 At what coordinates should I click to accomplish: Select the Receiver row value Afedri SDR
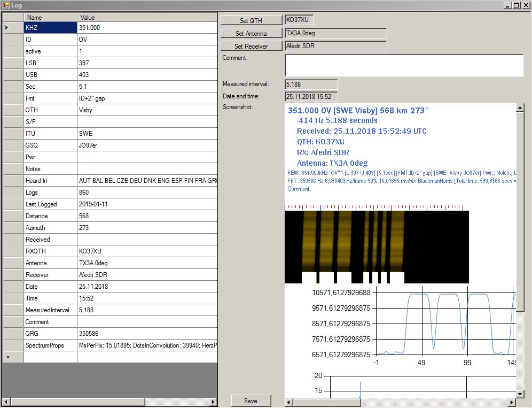pyautogui.click(x=147, y=275)
